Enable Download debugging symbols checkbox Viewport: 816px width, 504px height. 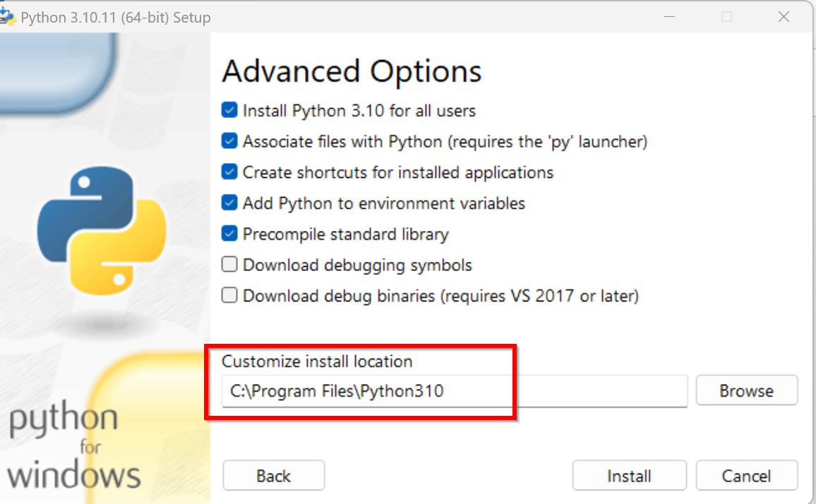[x=229, y=265]
